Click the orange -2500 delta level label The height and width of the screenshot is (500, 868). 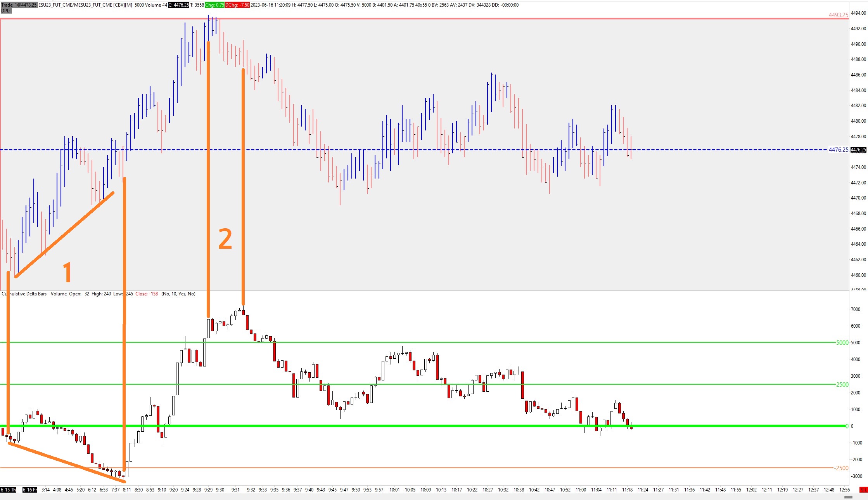click(841, 468)
